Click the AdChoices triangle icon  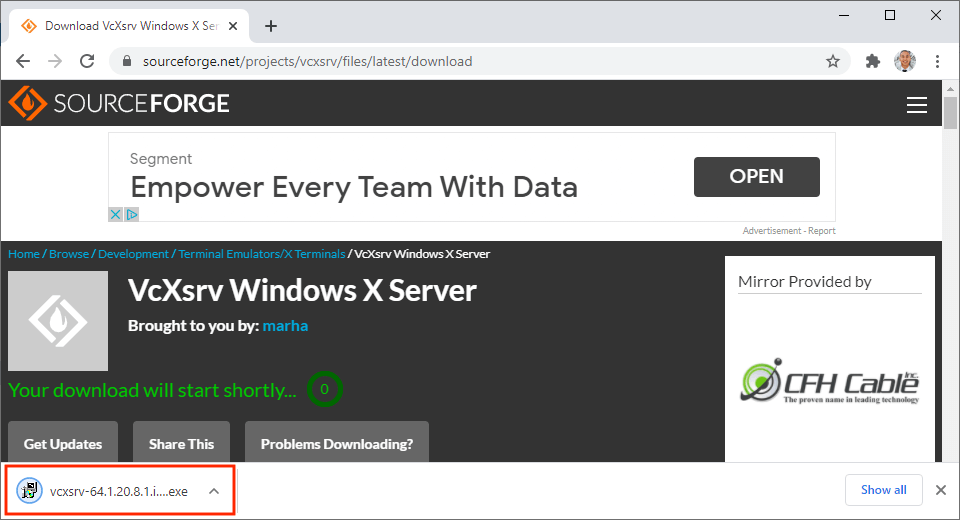(132, 214)
